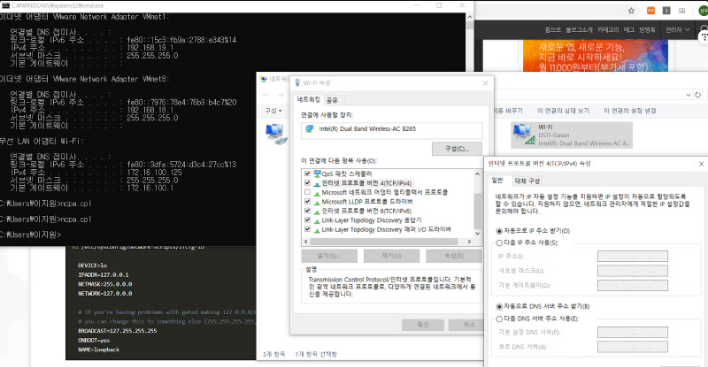The image size is (708, 367).
Task: Open the 카테고리 menu in blog navigation
Action: [608, 30]
